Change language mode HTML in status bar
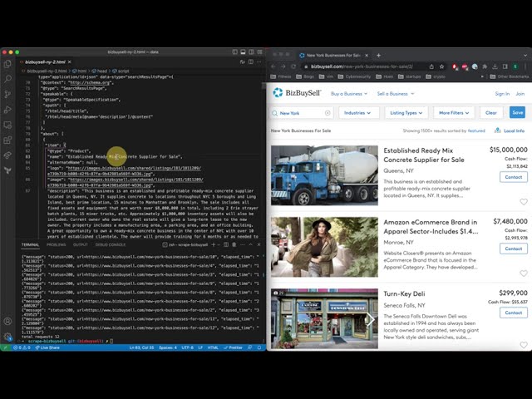Screen dimensions: 532x399 (x=213, y=347)
